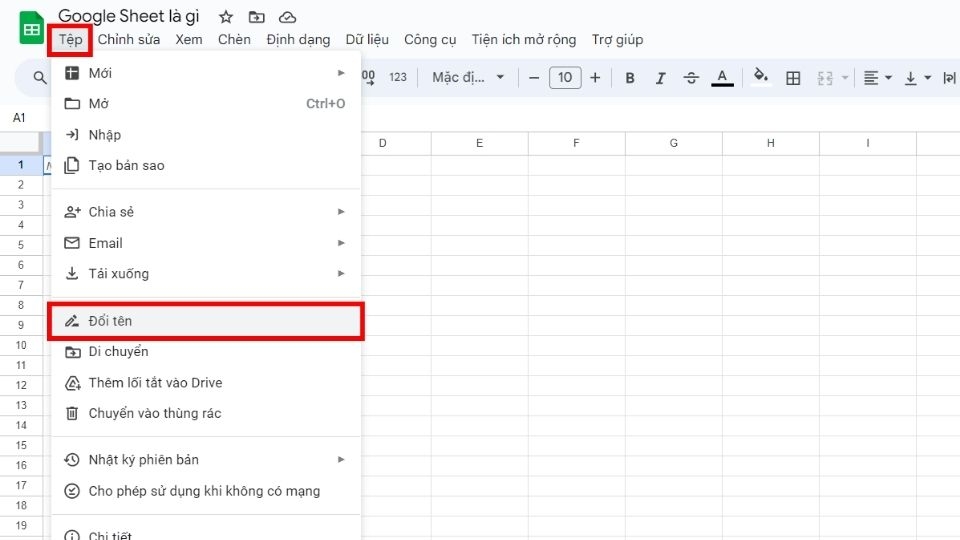
Task: Increase font size with plus button
Action: [595, 78]
